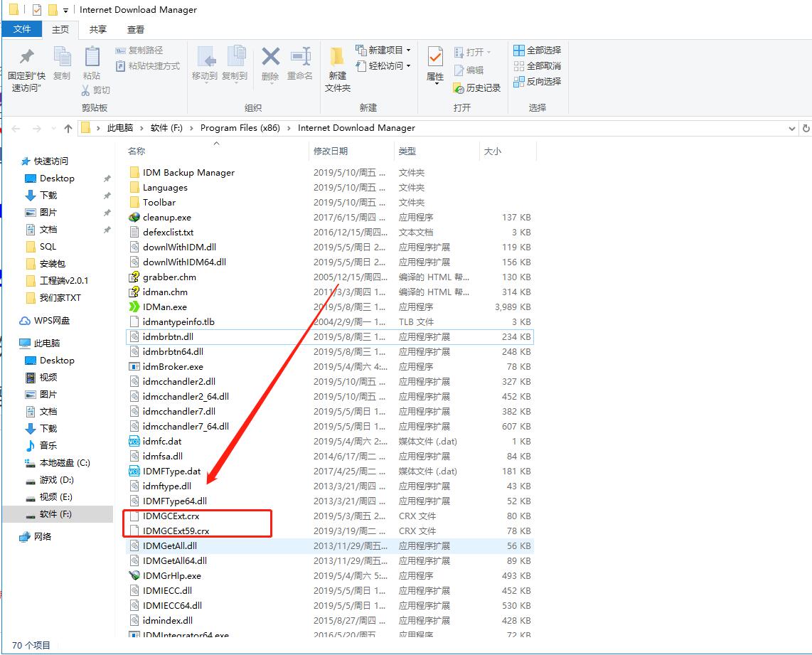Open the File (文件) tab
812x655 pixels.
22,29
